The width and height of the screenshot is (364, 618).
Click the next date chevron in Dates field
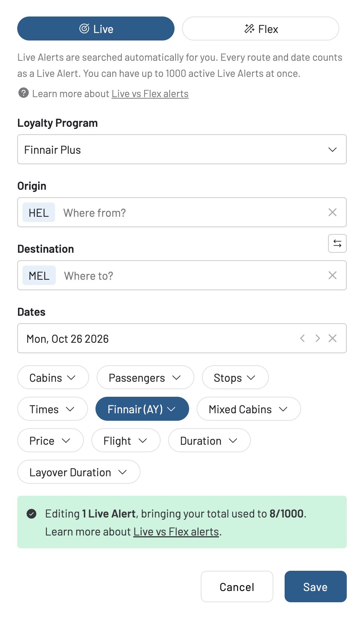[x=318, y=338]
